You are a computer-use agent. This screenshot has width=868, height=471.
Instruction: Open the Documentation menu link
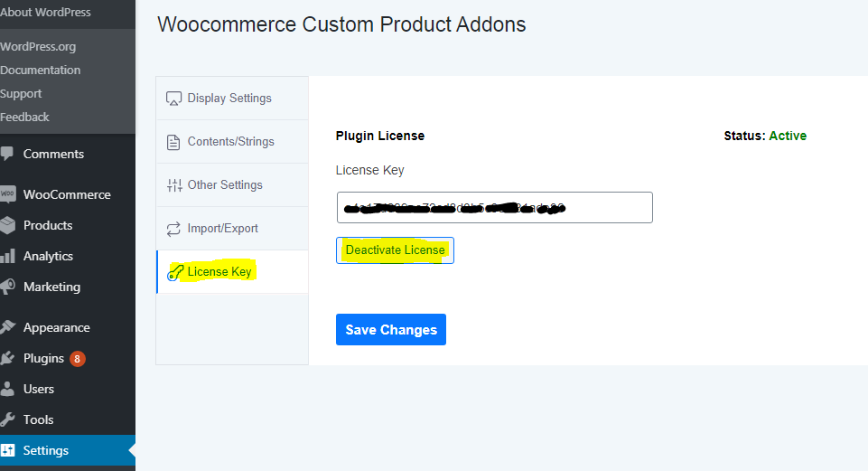pos(41,70)
